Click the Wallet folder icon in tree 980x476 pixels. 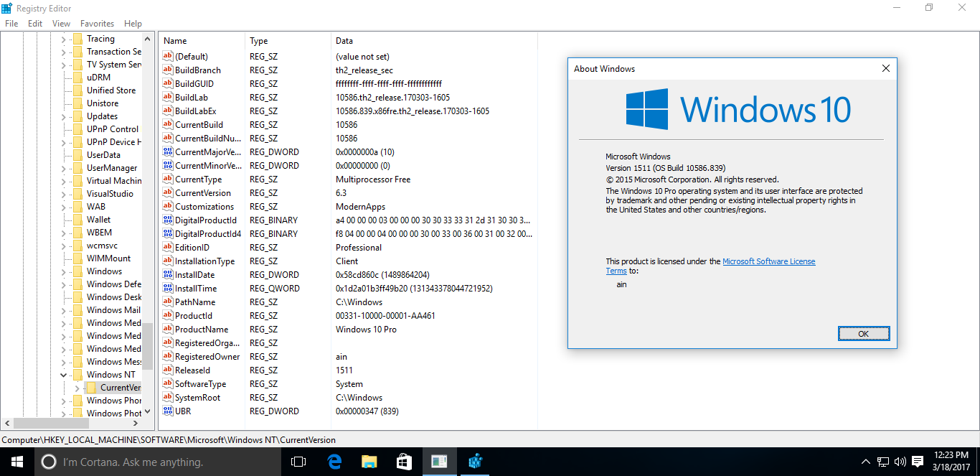pyautogui.click(x=77, y=220)
